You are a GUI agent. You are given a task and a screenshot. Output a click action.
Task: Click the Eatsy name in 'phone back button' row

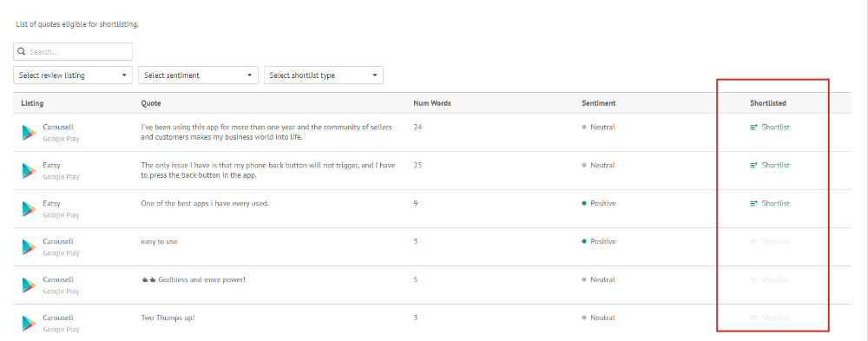(51, 166)
